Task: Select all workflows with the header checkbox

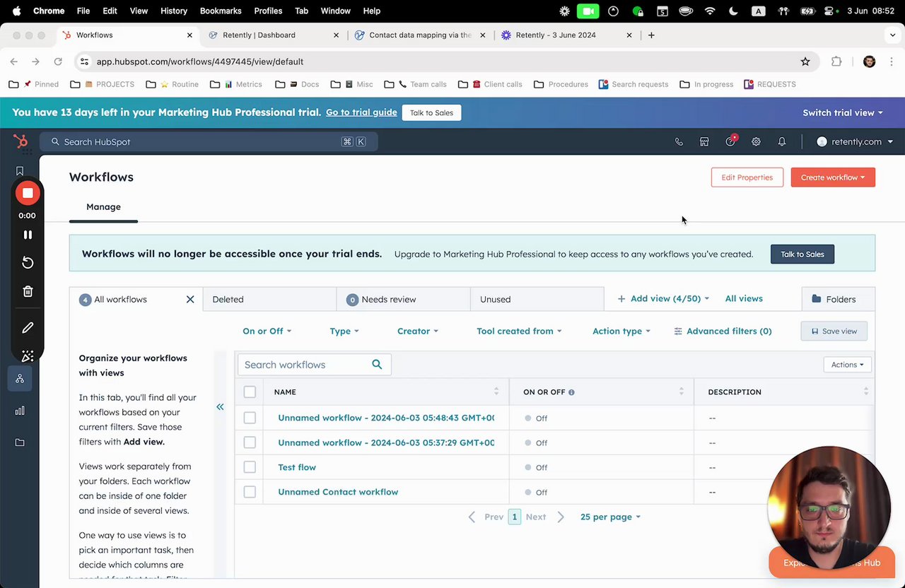Action: (250, 392)
